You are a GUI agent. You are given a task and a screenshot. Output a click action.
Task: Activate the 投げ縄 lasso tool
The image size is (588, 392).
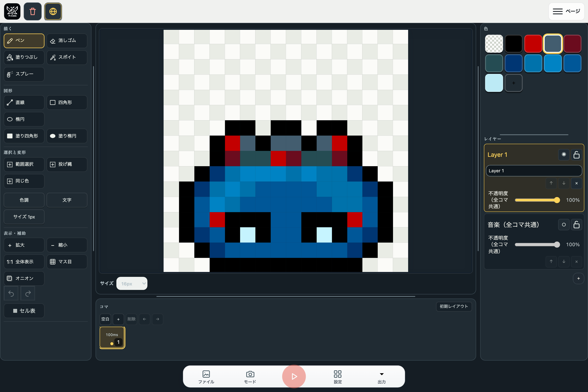(x=67, y=164)
